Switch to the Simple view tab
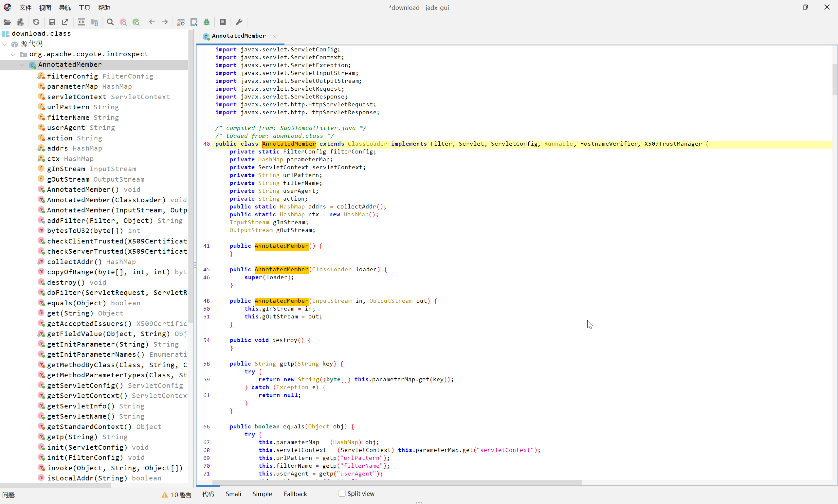Viewport: 838px width, 504px height. (262, 494)
